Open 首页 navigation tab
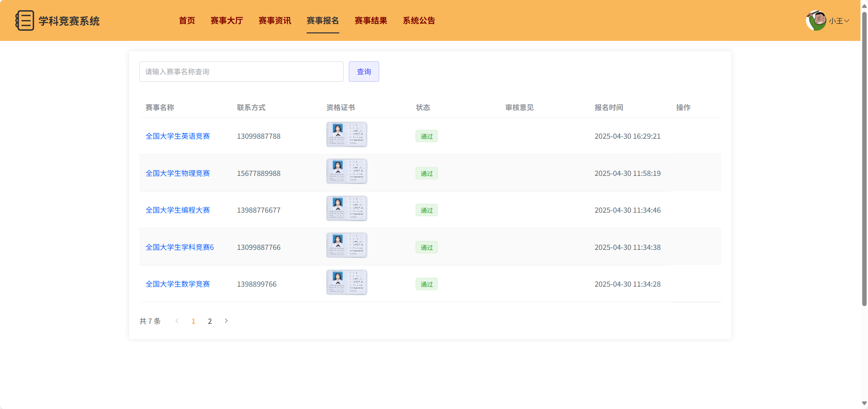This screenshot has height=409, width=868. point(187,20)
